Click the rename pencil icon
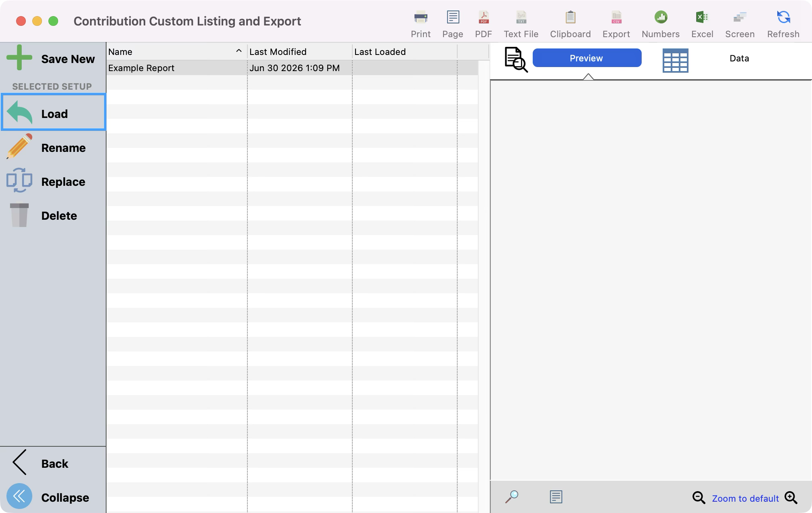 pyautogui.click(x=19, y=146)
